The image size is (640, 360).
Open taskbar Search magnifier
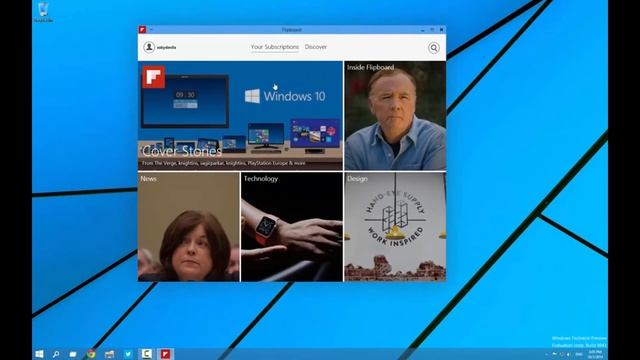pos(56,354)
